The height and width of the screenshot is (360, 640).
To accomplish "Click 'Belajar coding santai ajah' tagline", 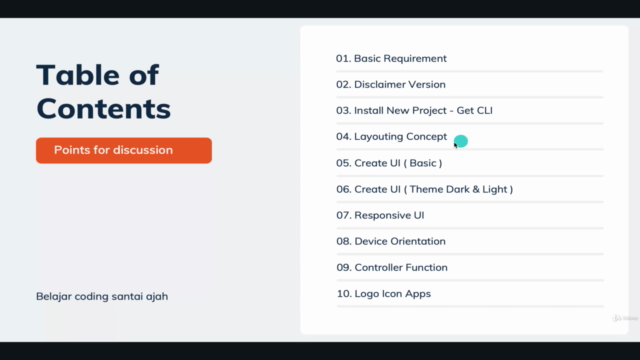I will click(x=102, y=296).
